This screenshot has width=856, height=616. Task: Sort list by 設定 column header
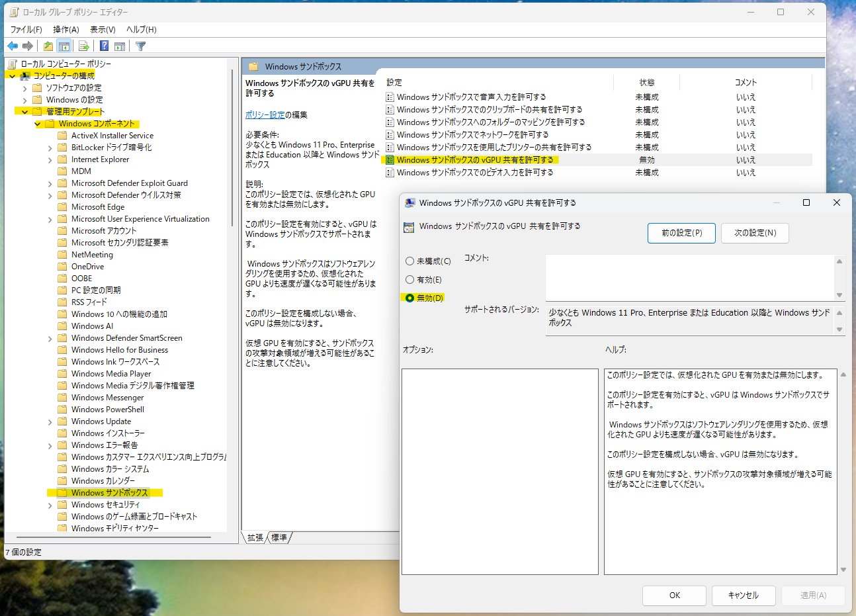coord(498,83)
